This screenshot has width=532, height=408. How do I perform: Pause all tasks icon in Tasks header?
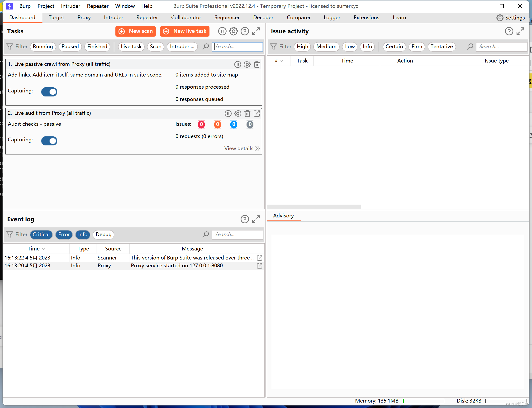(x=222, y=31)
